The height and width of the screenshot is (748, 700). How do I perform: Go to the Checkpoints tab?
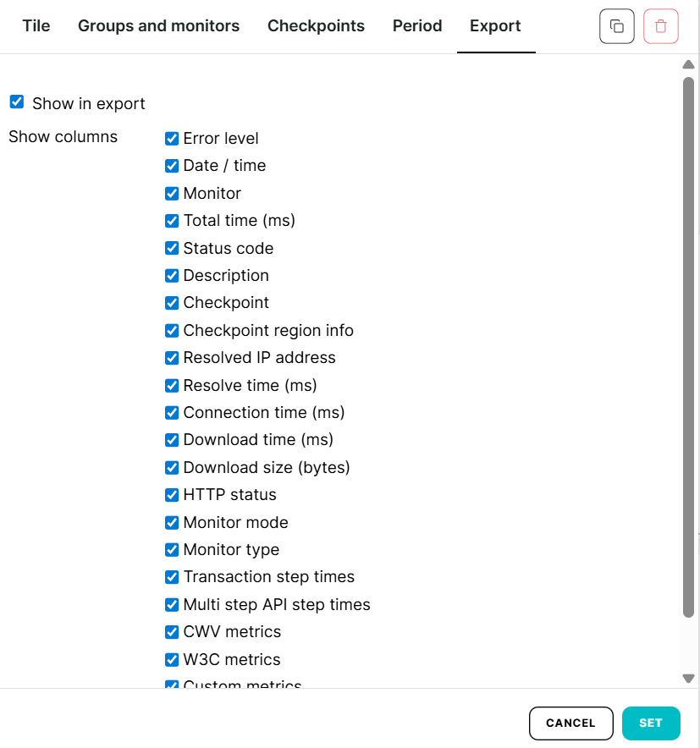point(316,26)
